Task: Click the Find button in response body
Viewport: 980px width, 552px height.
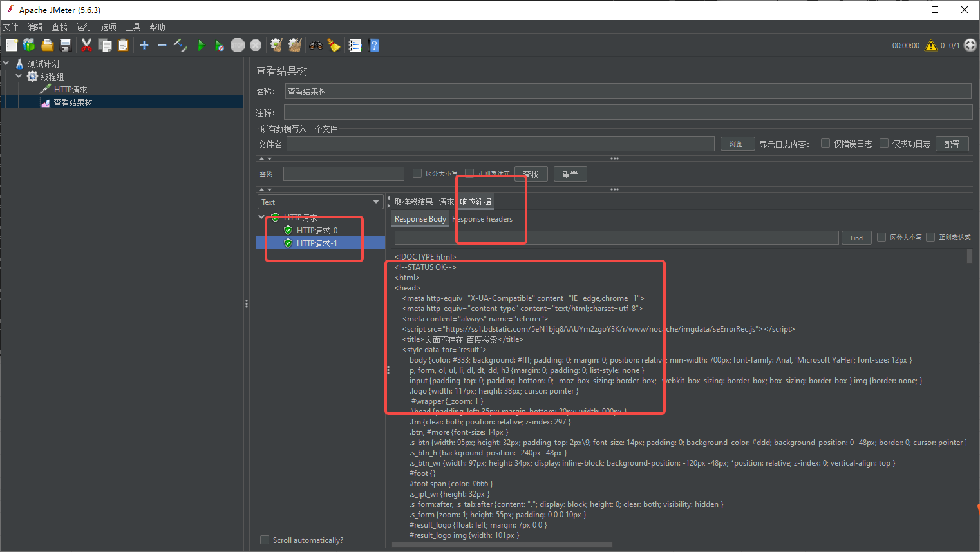Action: pyautogui.click(x=856, y=238)
